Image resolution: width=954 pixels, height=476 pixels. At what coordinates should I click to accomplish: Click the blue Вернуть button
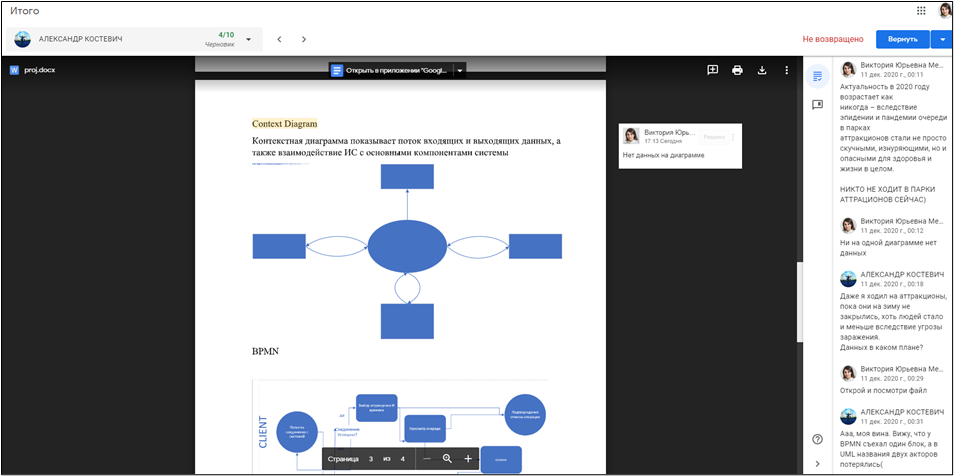click(901, 39)
